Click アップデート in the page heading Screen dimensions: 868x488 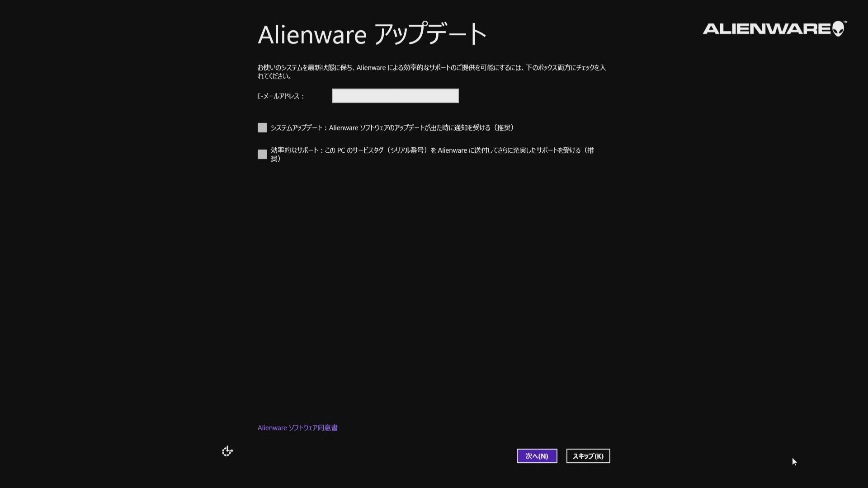[430, 34]
